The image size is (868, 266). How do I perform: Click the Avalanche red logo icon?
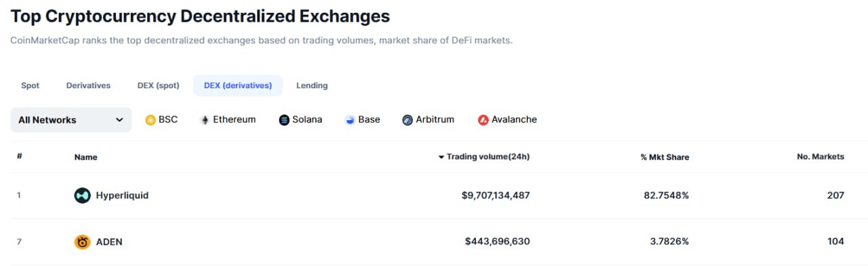point(483,120)
